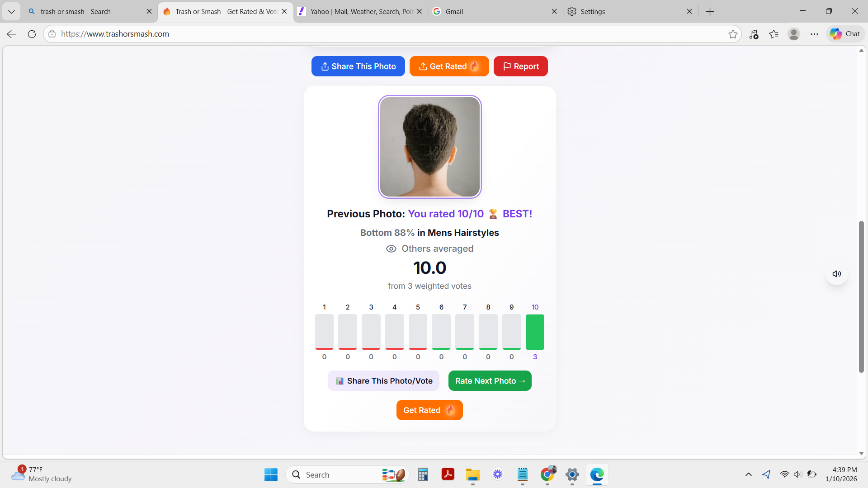
Task: Click the rating bar labeled 1
Action: 324,332
